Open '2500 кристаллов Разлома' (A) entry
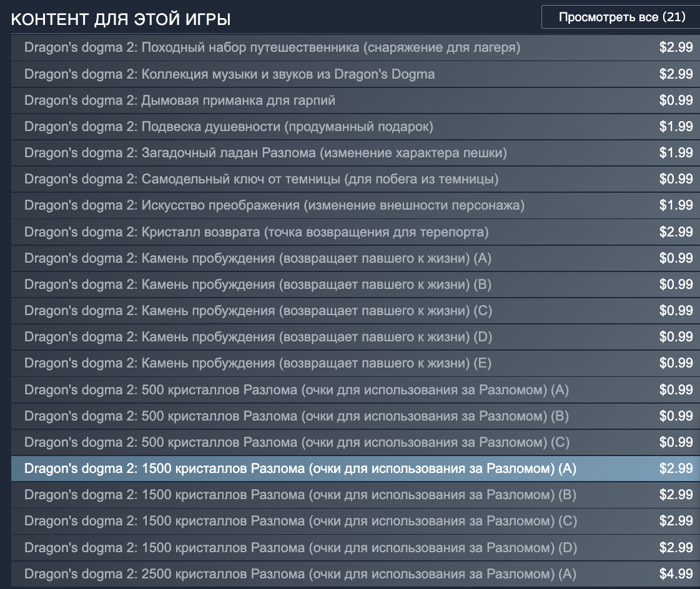 (x=355, y=574)
